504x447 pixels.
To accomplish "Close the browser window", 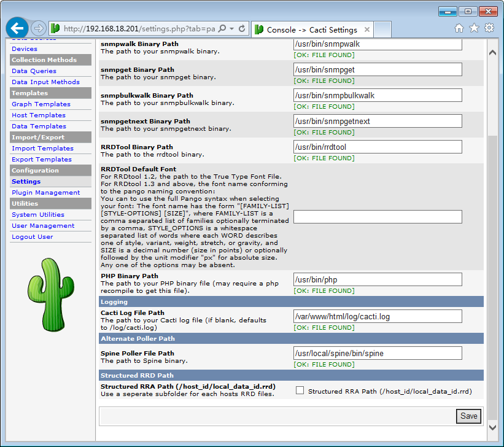I will point(488,12).
